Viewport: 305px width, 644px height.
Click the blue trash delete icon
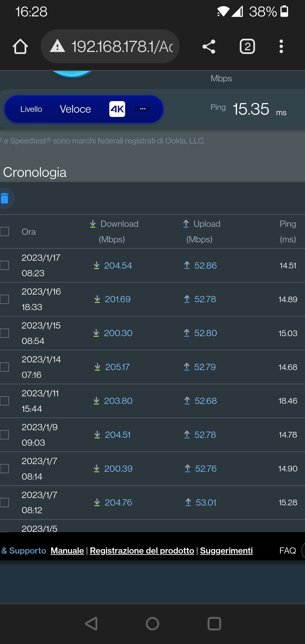pos(5,198)
